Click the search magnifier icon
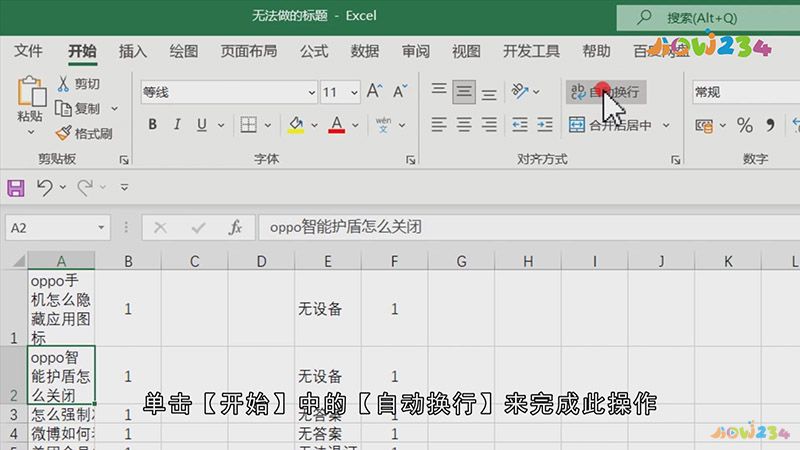This screenshot has width=800, height=450. (x=644, y=18)
